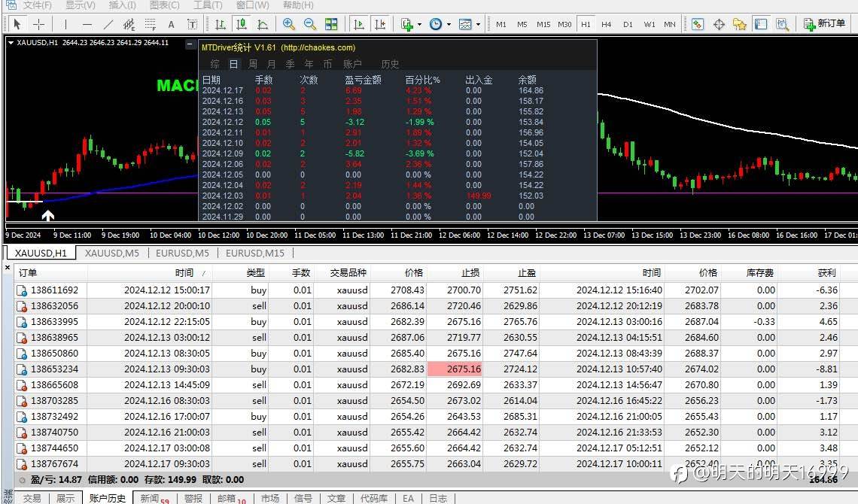Select the text annotation tool 'A'
Screen dimensions: 858x504
coord(172,24)
